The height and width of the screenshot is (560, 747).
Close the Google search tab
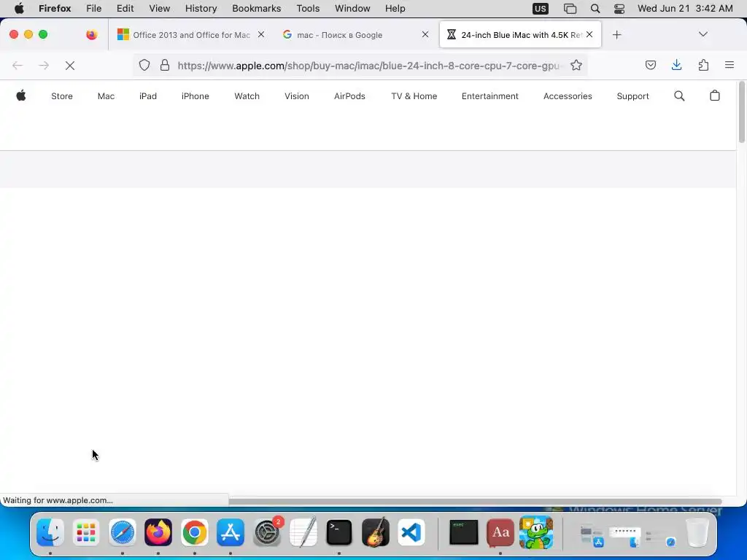pyautogui.click(x=425, y=34)
